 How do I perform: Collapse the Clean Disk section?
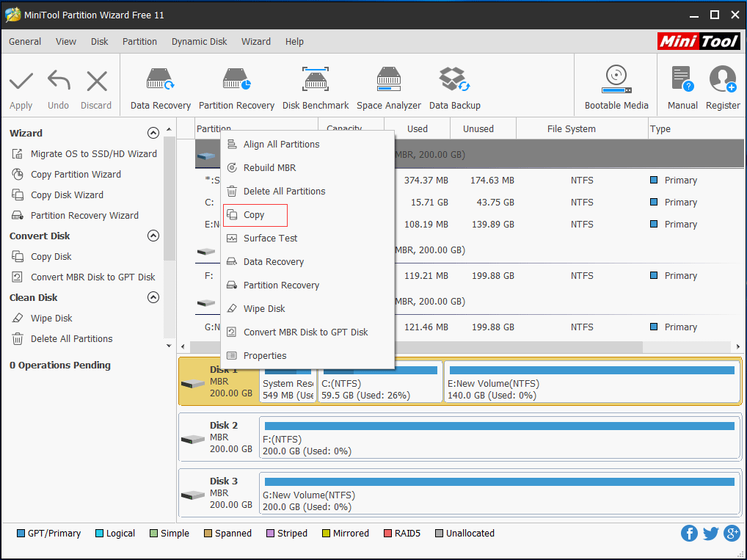pos(153,297)
